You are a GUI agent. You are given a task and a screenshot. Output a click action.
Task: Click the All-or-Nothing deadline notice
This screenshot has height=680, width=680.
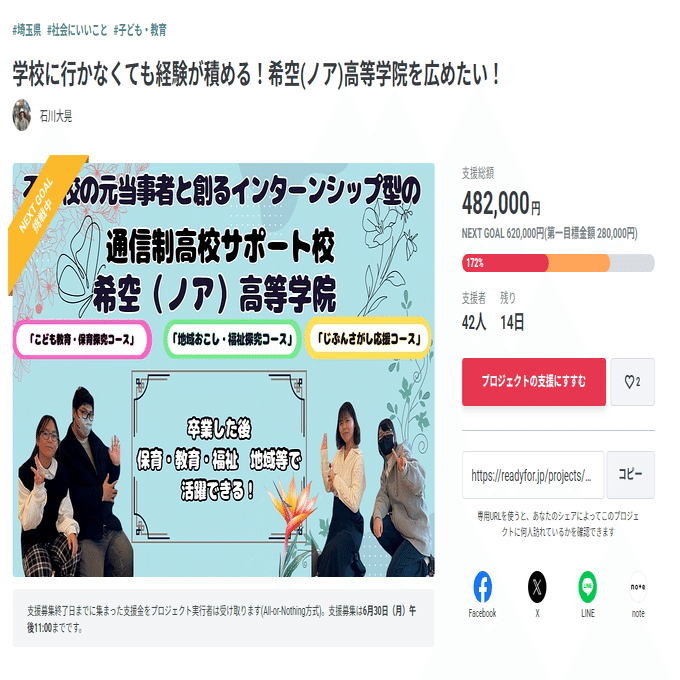[223, 618]
